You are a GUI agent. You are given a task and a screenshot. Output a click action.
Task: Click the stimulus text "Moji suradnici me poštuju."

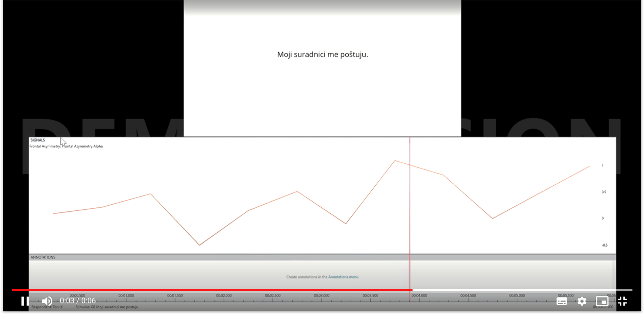tap(322, 54)
